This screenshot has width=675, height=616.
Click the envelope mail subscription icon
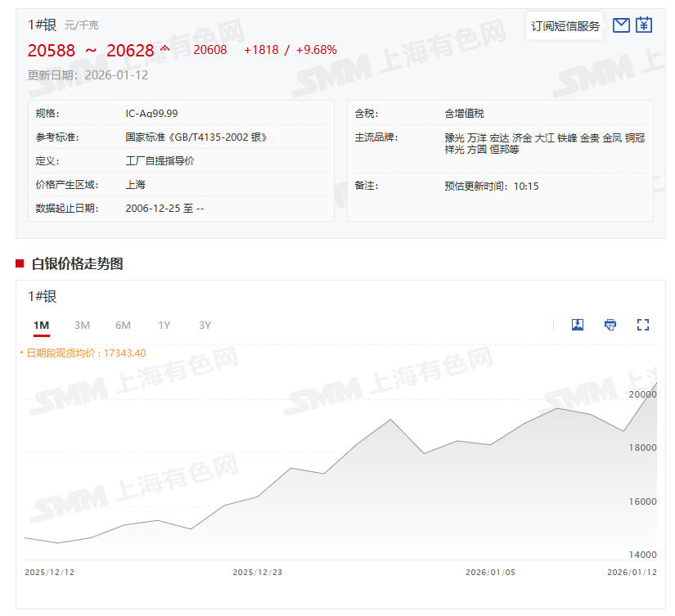coord(621,25)
